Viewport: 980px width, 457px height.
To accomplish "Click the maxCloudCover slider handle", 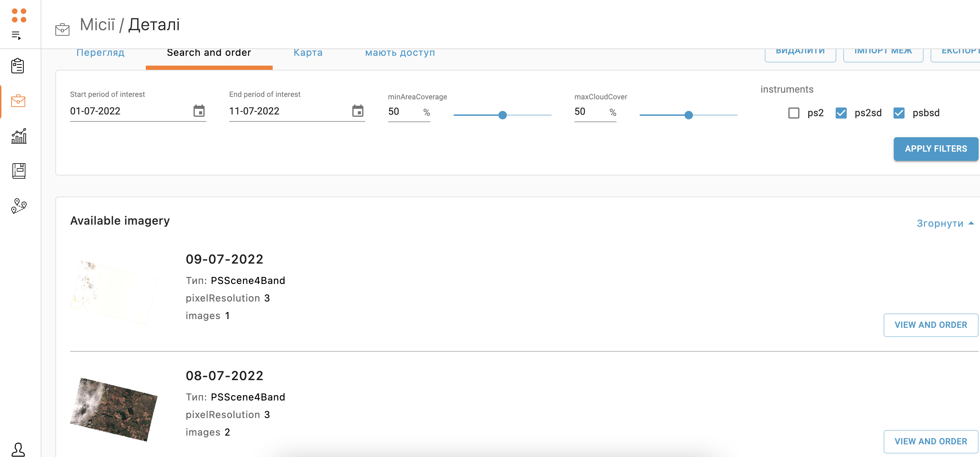I will pyautogui.click(x=688, y=115).
